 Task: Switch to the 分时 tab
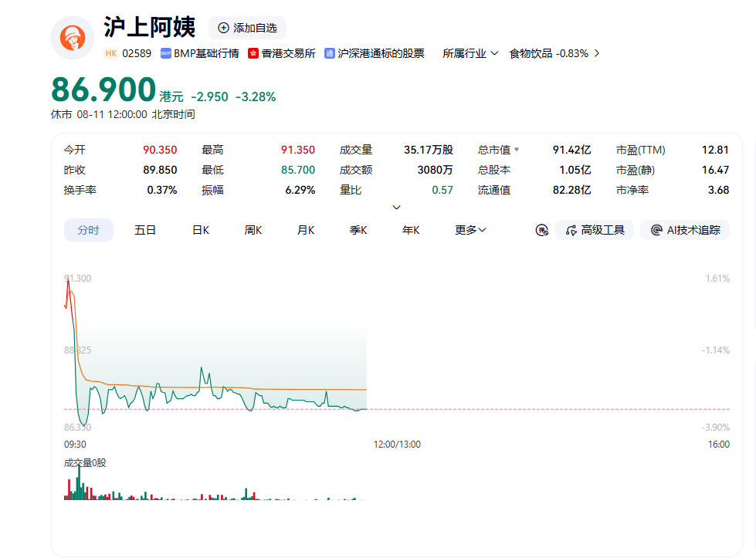click(x=89, y=230)
